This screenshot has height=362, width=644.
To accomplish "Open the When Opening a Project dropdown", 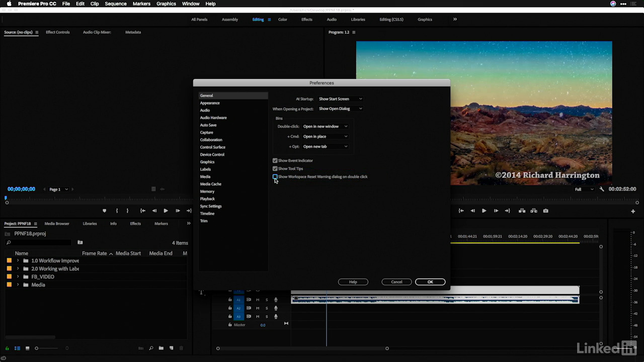I will [x=341, y=109].
